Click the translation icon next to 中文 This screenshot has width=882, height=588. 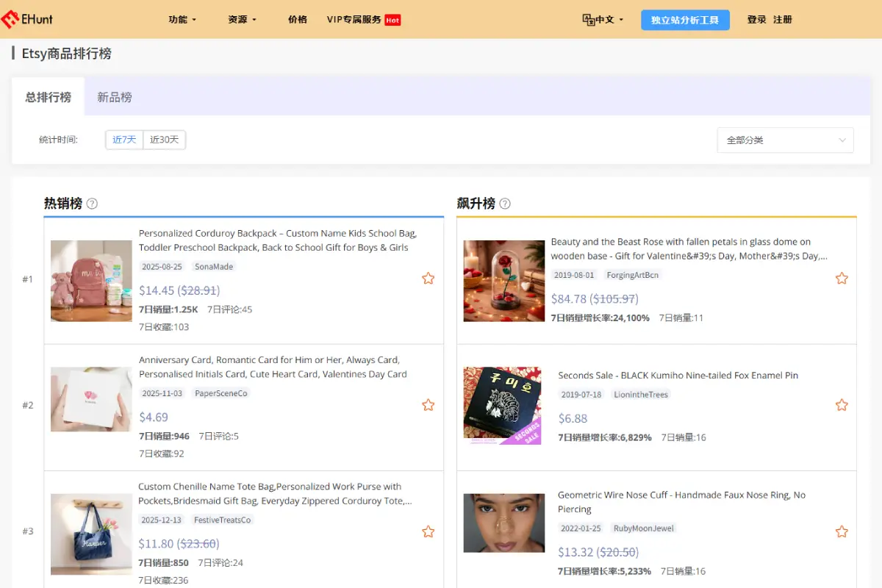coord(587,19)
